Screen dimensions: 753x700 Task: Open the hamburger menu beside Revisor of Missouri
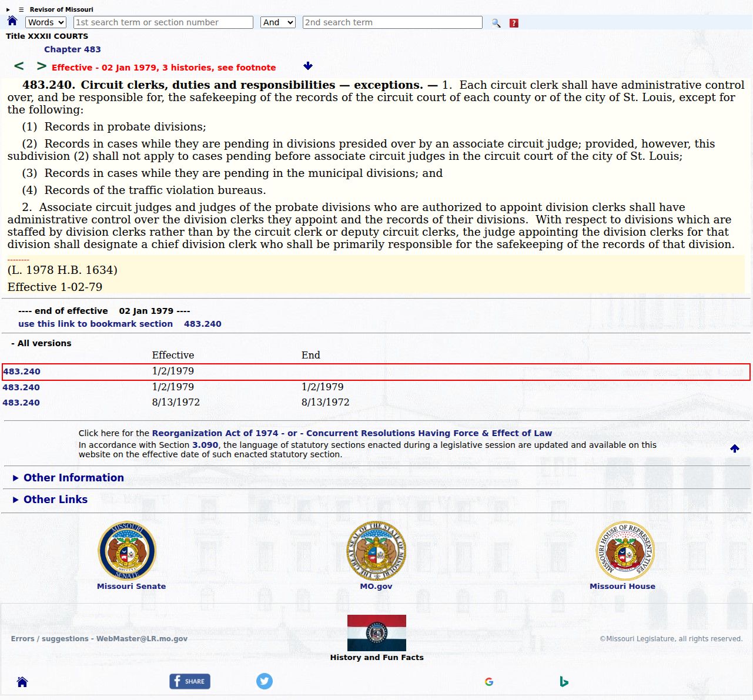21,9
